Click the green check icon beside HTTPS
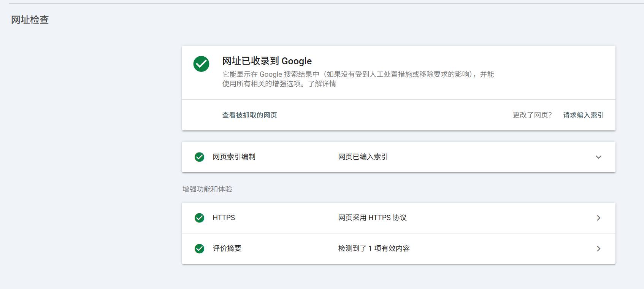 point(199,218)
